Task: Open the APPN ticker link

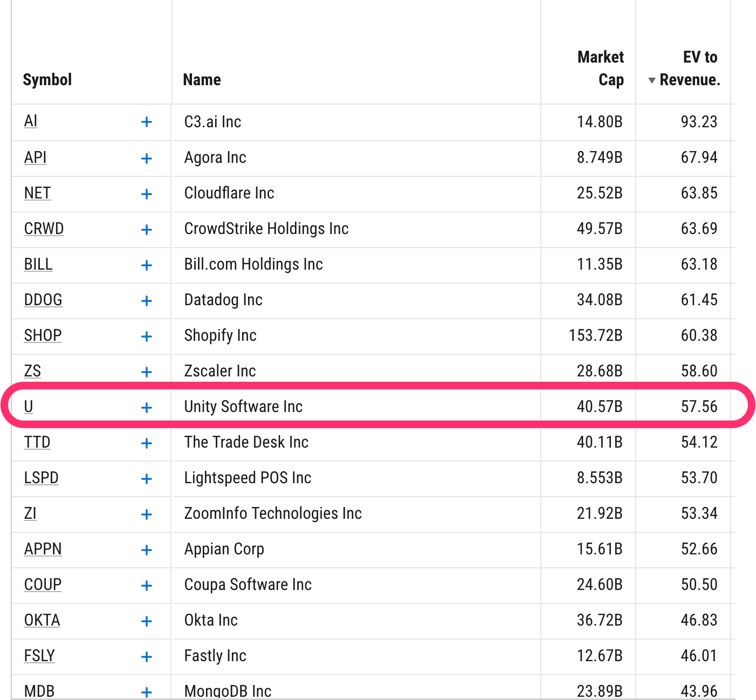Action: pyautogui.click(x=43, y=549)
